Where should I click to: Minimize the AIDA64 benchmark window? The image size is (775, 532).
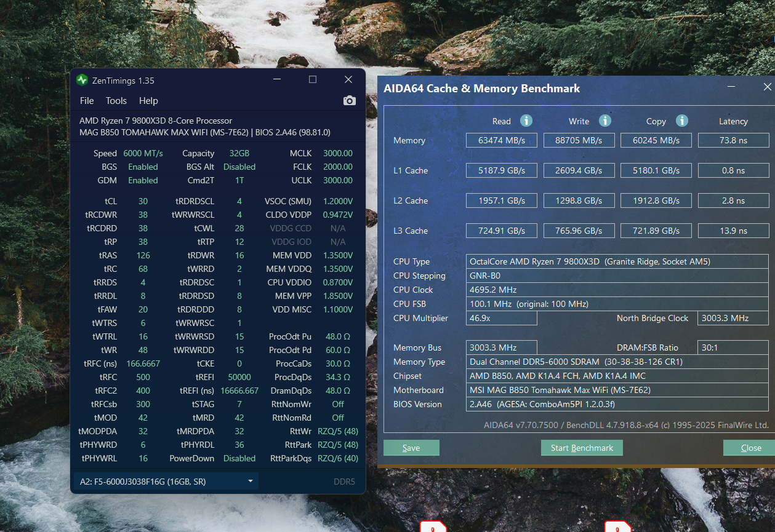(731, 87)
